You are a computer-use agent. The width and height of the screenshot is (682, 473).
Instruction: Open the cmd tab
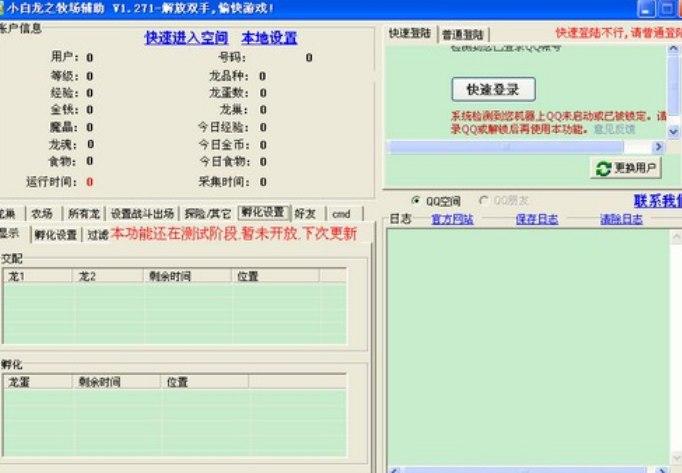tap(341, 214)
